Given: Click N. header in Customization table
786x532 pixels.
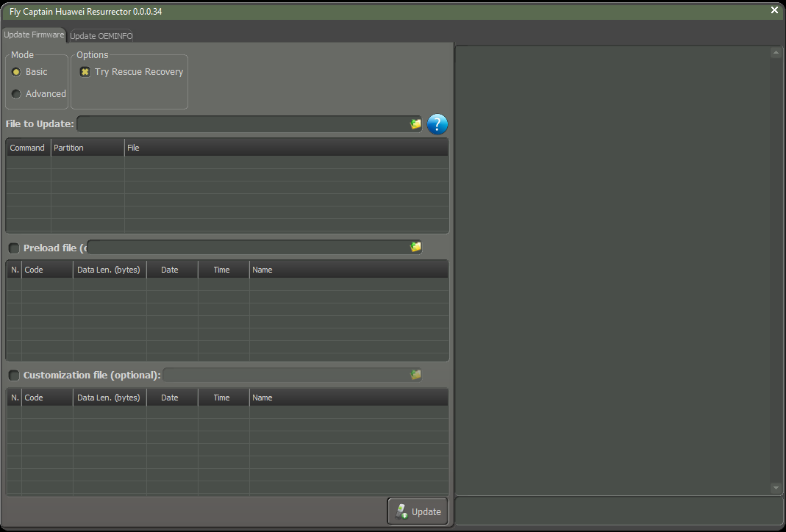Looking at the screenshot, I should click(15, 398).
